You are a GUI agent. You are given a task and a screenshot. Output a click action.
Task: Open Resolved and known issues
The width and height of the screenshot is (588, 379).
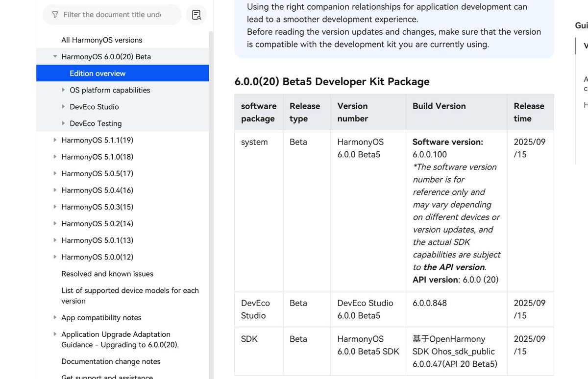[107, 274]
